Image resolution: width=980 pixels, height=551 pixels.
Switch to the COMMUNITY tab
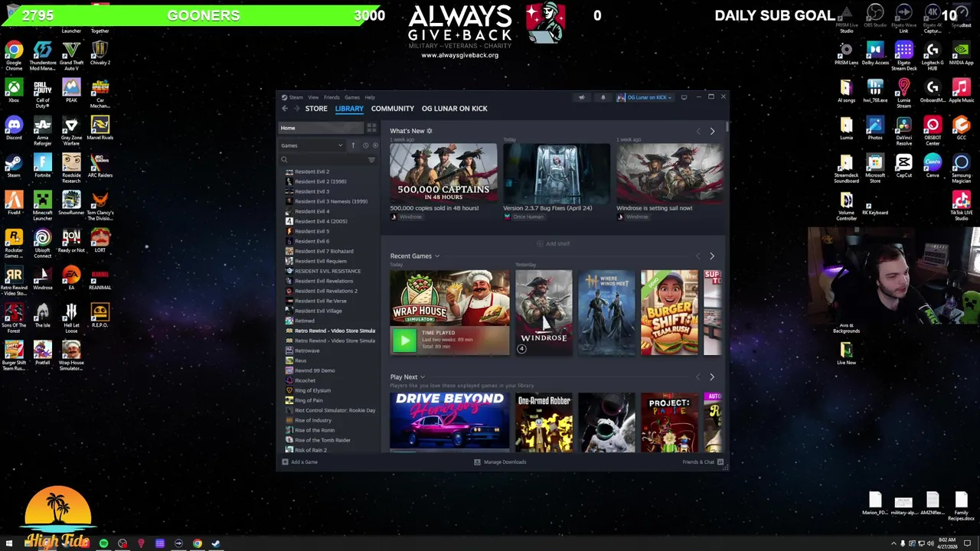click(x=393, y=109)
